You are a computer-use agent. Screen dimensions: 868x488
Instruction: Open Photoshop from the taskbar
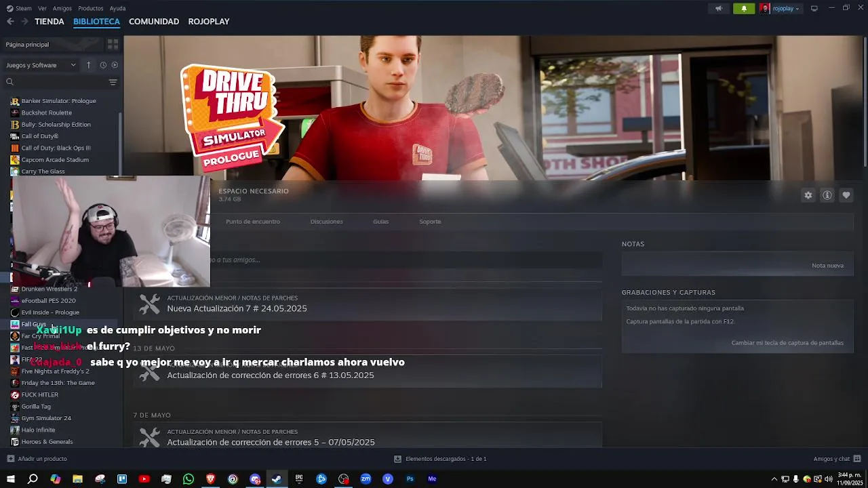coord(410,479)
